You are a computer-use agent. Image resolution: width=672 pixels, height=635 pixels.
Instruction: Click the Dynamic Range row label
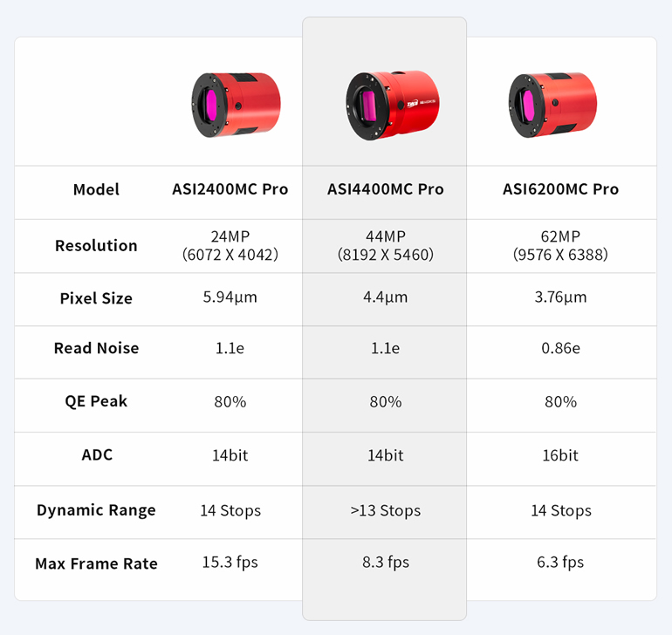pos(96,510)
